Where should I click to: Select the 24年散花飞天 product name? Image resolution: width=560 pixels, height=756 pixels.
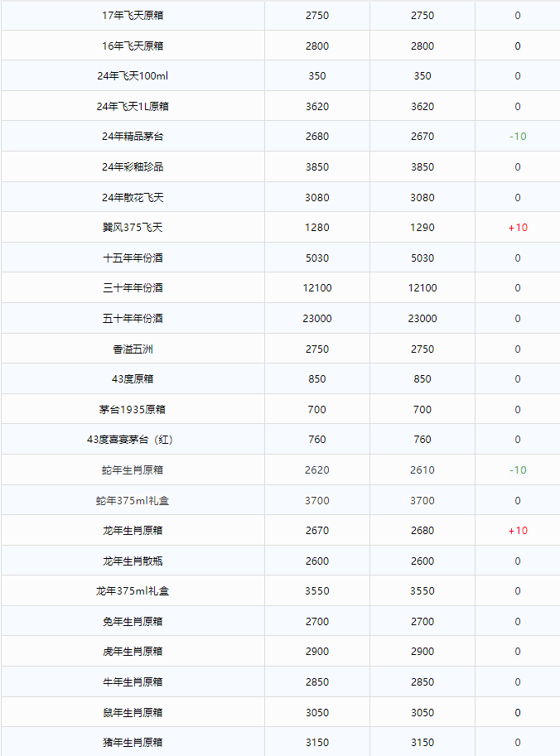point(133,197)
